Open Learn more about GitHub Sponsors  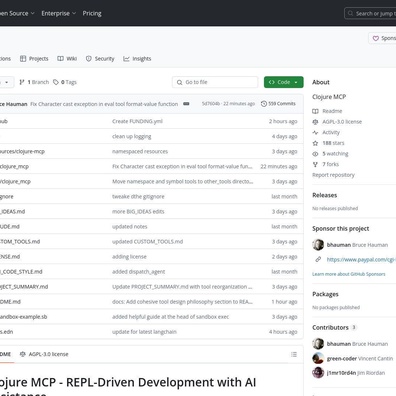(x=349, y=274)
